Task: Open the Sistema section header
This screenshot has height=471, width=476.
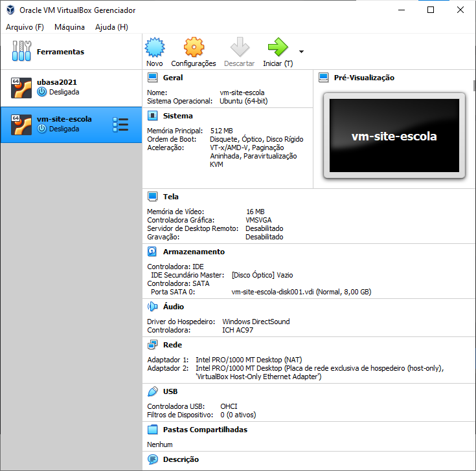Action: coord(177,116)
